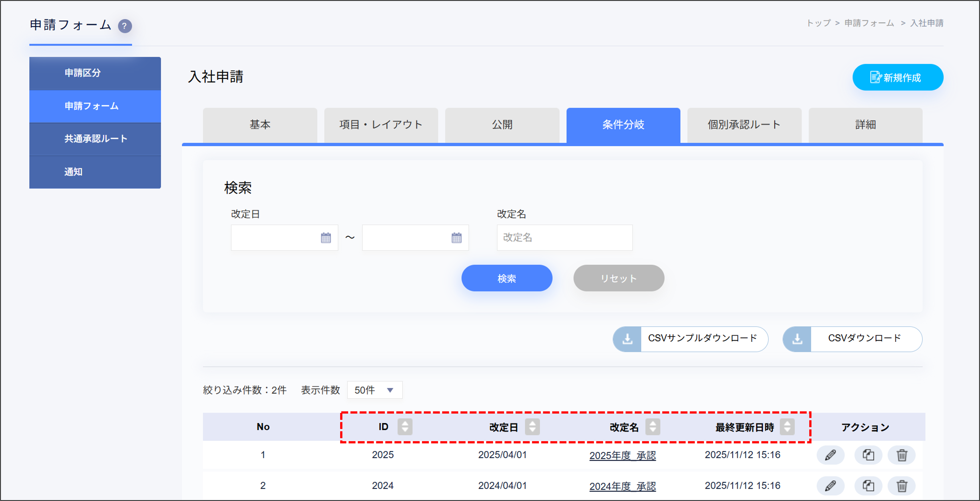Screen dimensions: 980x501
Task: Open the 2025年度_承認 revision link
Action: coord(622,455)
